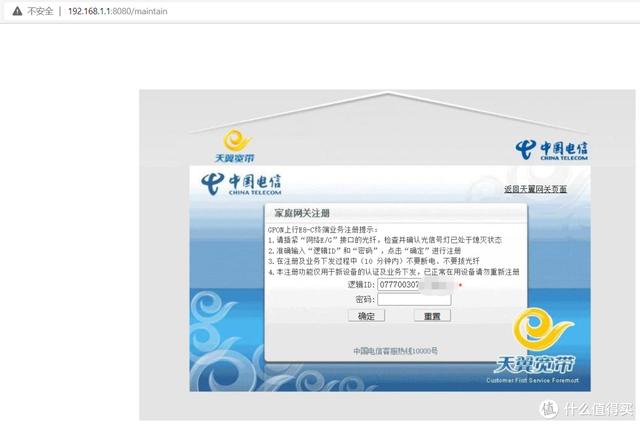Viewport: 640px width, 425px height.
Task: Click the 家庭网关注册 title text
Action: 302,213
